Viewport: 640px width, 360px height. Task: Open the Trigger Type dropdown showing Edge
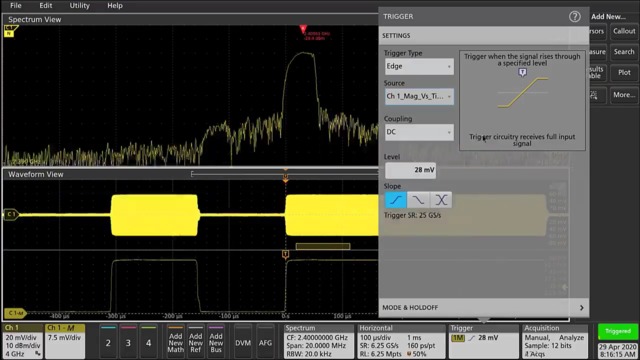[x=419, y=66]
